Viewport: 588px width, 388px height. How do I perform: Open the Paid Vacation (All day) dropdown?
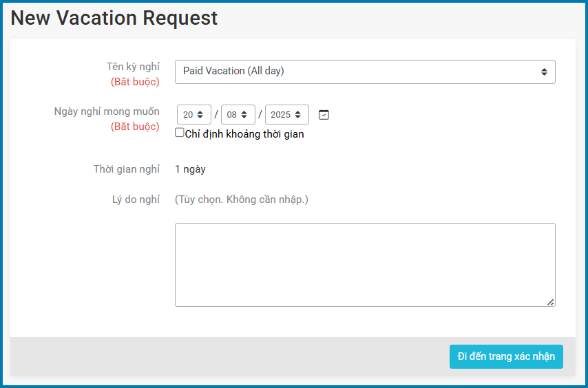tap(365, 72)
